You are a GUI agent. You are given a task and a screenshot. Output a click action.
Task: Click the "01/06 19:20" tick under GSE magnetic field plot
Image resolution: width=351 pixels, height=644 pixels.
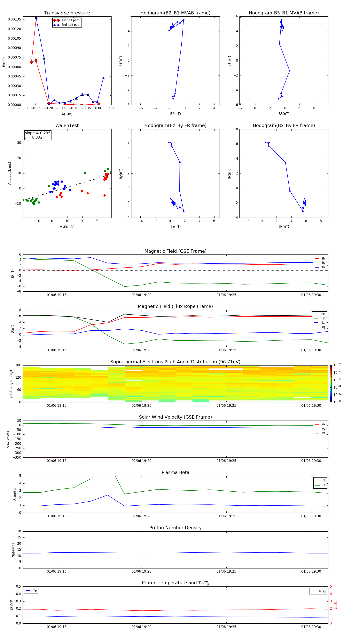(x=141, y=295)
